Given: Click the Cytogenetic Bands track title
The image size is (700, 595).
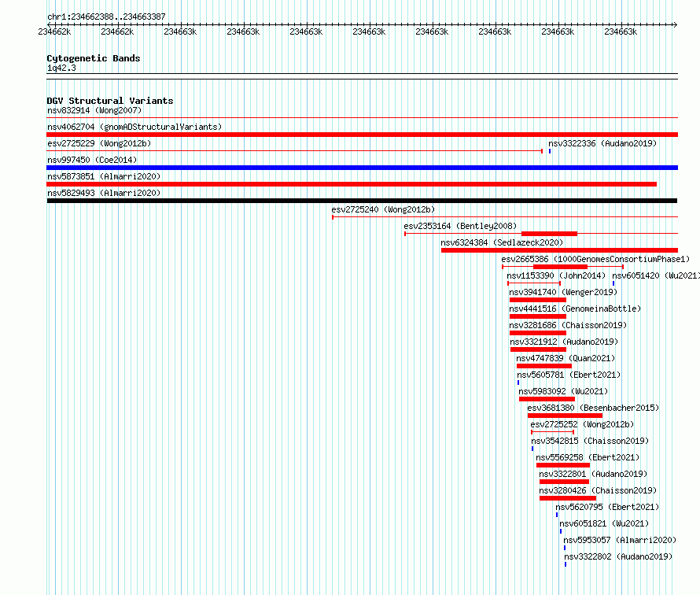Looking at the screenshot, I should click(x=94, y=58).
